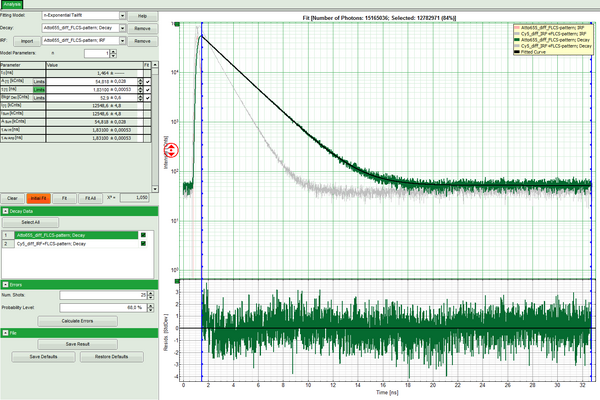Open the Fitting Model dropdown
This screenshot has width=600, height=400.
[x=122, y=17]
